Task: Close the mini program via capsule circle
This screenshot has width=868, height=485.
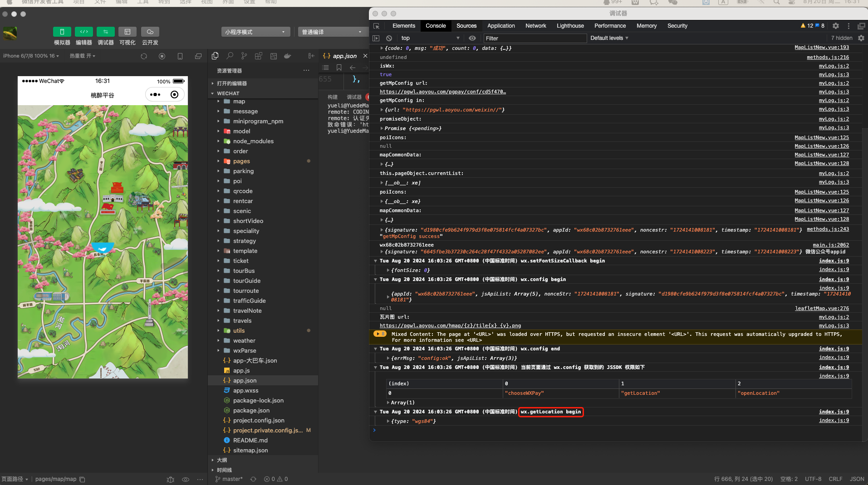Action: [175, 94]
